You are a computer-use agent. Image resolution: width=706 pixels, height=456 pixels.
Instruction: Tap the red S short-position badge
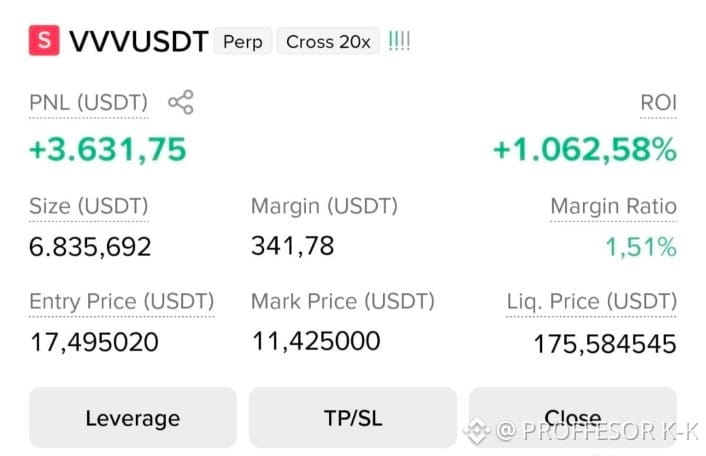pos(44,41)
